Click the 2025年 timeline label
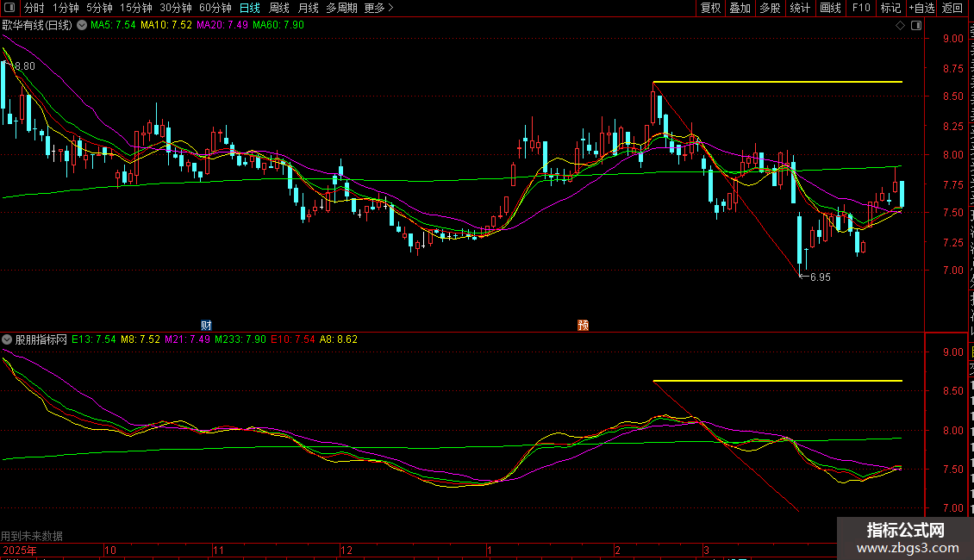974x560 pixels. (x=20, y=550)
